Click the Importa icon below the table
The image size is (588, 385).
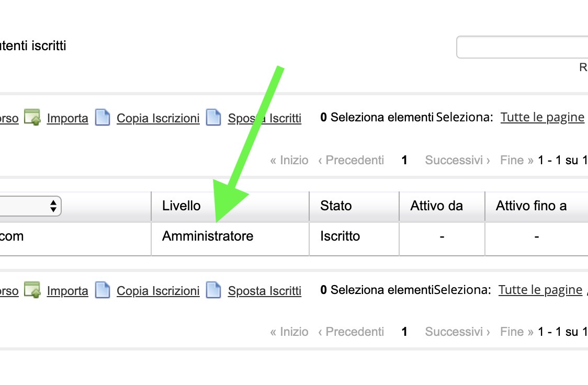[32, 290]
